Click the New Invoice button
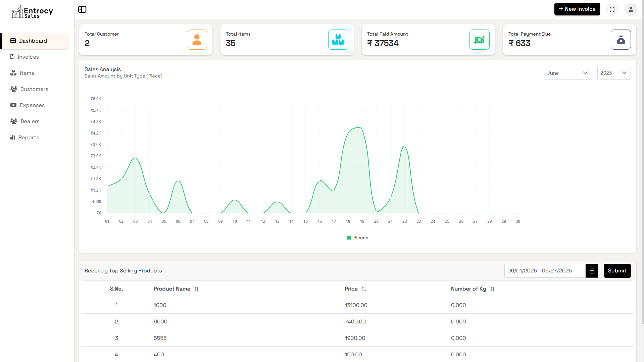 click(x=577, y=9)
